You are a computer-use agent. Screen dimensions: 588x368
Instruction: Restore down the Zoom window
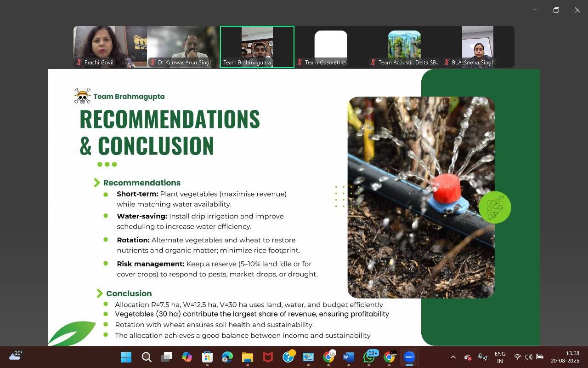tap(556, 10)
